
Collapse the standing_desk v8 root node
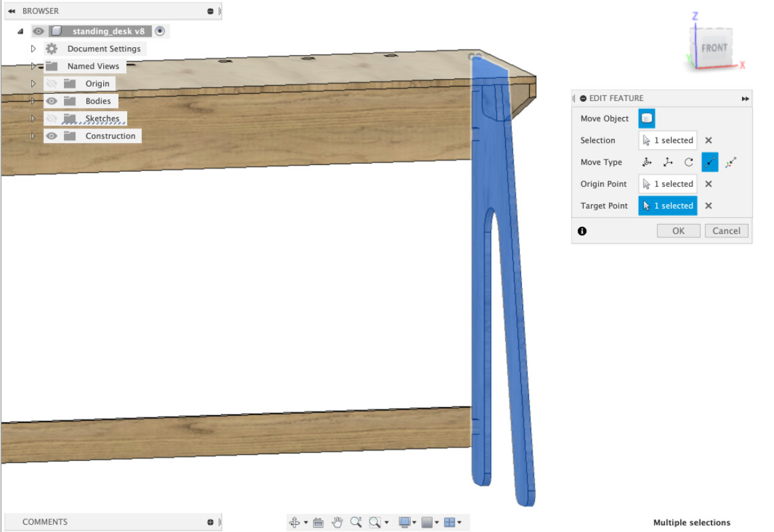[20, 31]
